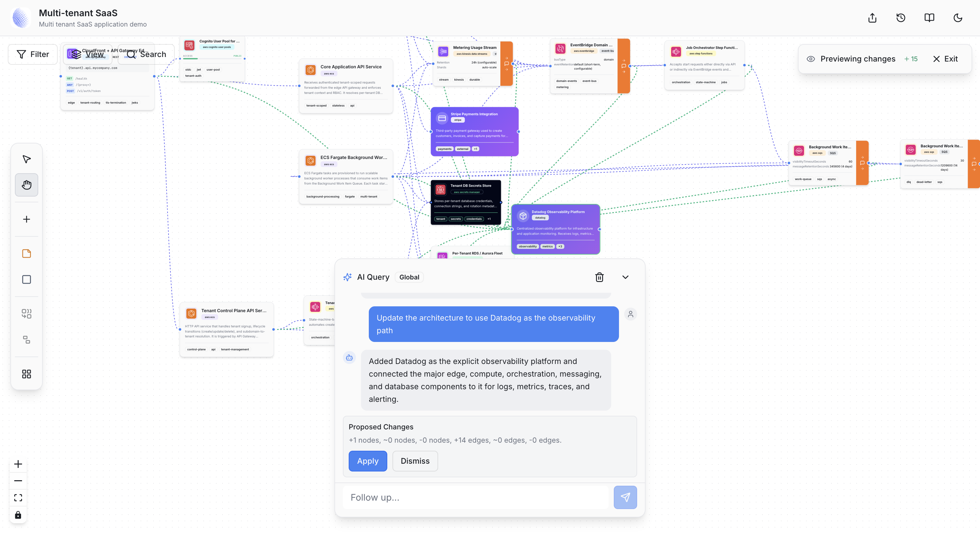Viewport: 980px width, 533px height.
Task: Toggle the Previewing changes eye icon
Action: [x=811, y=59]
